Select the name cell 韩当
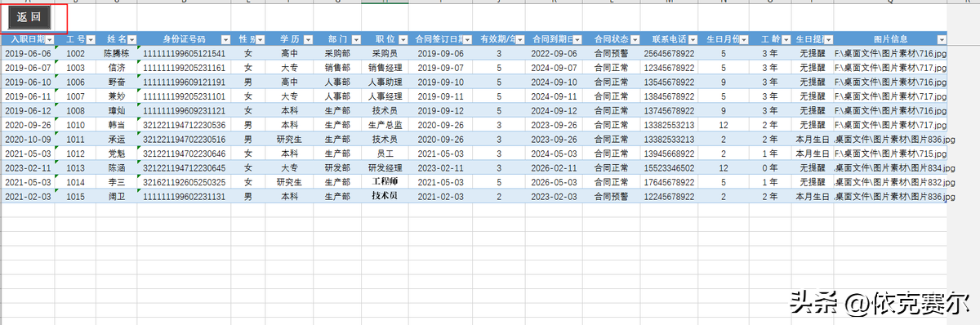This screenshot has height=325, width=980. coord(118,125)
